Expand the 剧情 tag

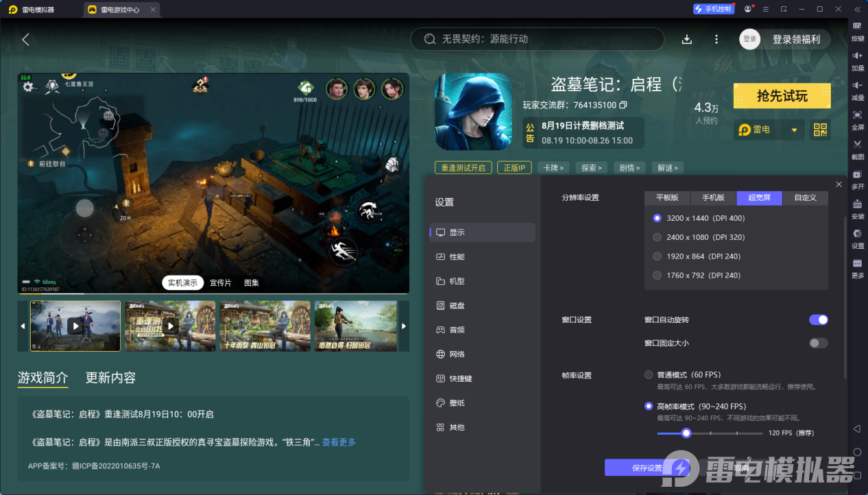click(629, 168)
